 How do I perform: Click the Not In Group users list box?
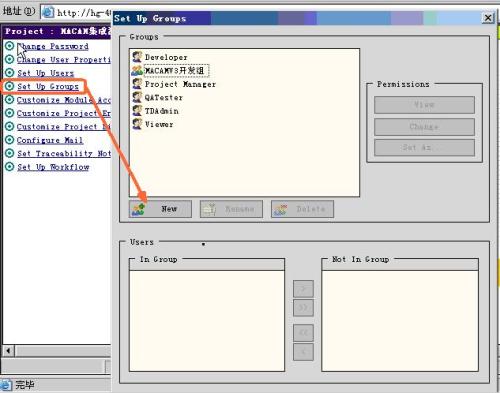pos(400,321)
